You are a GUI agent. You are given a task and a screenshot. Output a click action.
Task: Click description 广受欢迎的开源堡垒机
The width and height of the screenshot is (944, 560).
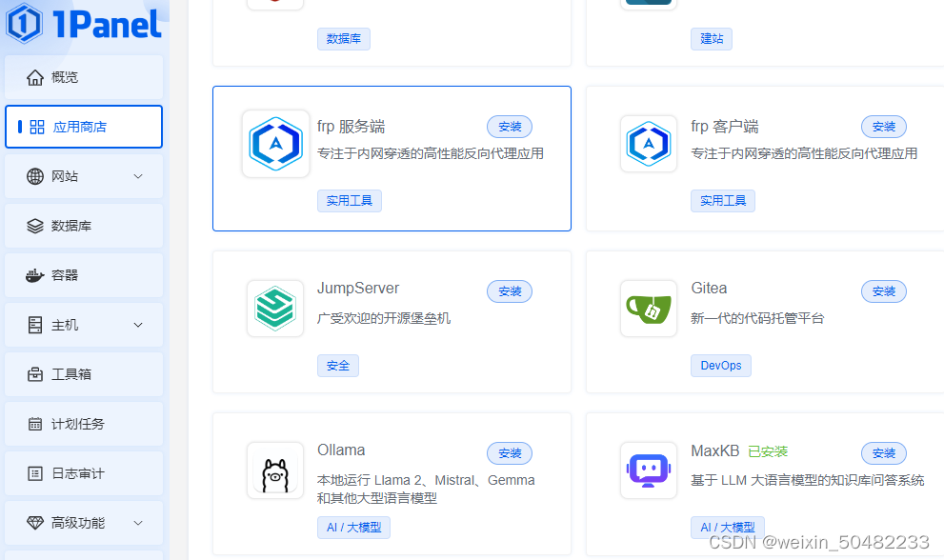(x=384, y=318)
